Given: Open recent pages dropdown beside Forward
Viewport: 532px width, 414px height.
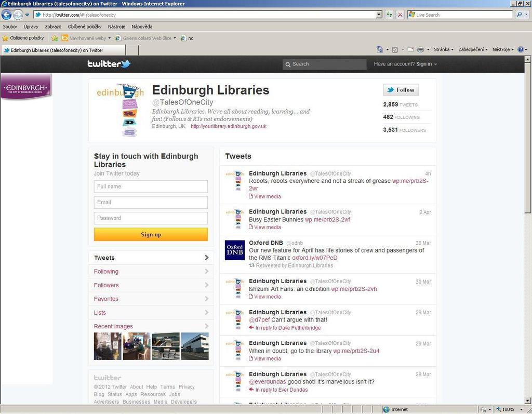Looking at the screenshot, I should pyautogui.click(x=27, y=15).
